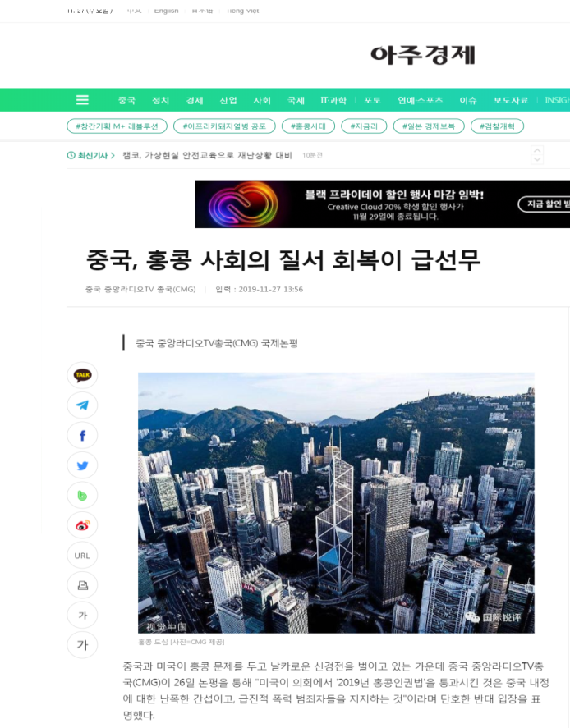The height and width of the screenshot is (728, 570).
Task: Show next latest-news headline with down chevron
Action: pyautogui.click(x=537, y=160)
